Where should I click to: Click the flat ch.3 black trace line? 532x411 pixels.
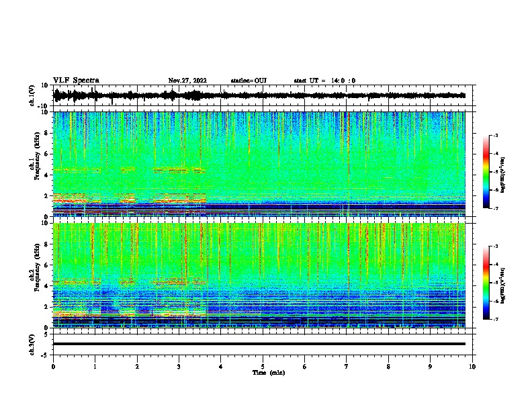tap(259, 344)
